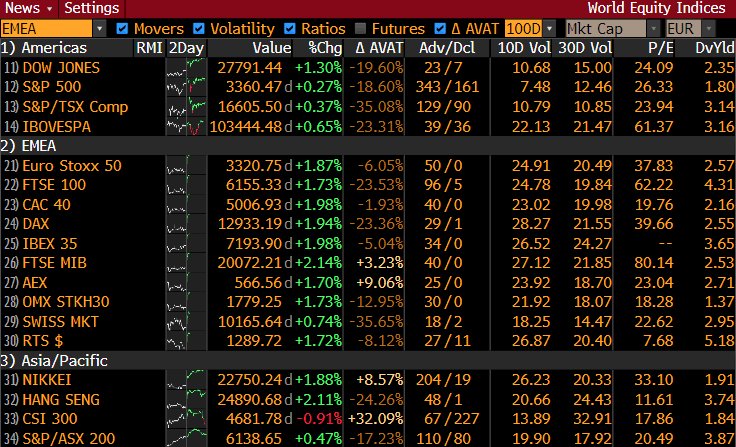Open the OMX STKH30 2Day sparkline
Screen dimensions: 736x447
point(186,302)
